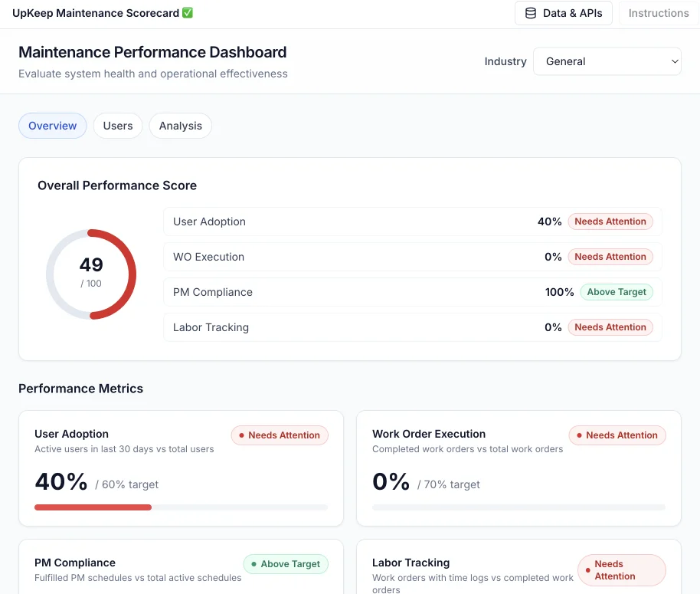Switch to the Users tab
700x594 pixels.
118,126
